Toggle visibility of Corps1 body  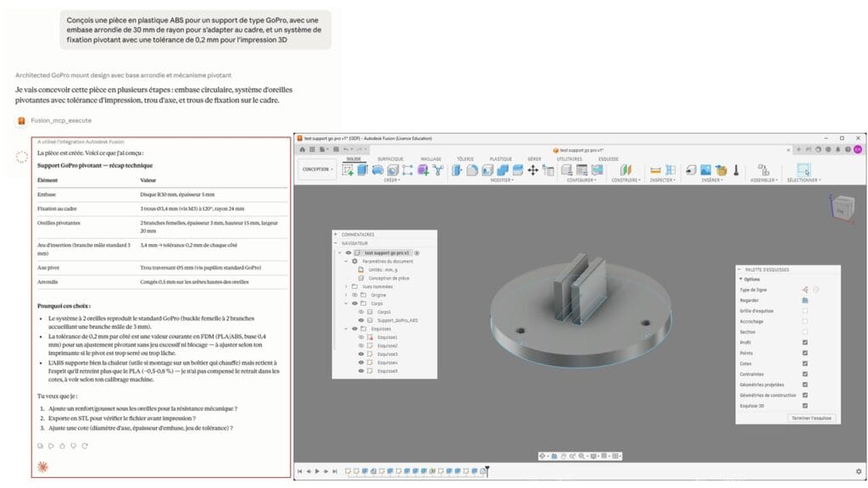[x=361, y=312]
